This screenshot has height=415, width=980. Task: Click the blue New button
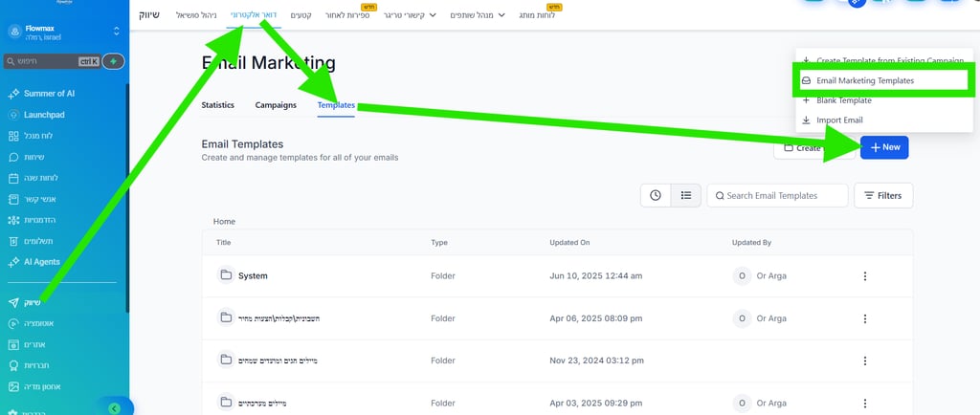coord(883,147)
